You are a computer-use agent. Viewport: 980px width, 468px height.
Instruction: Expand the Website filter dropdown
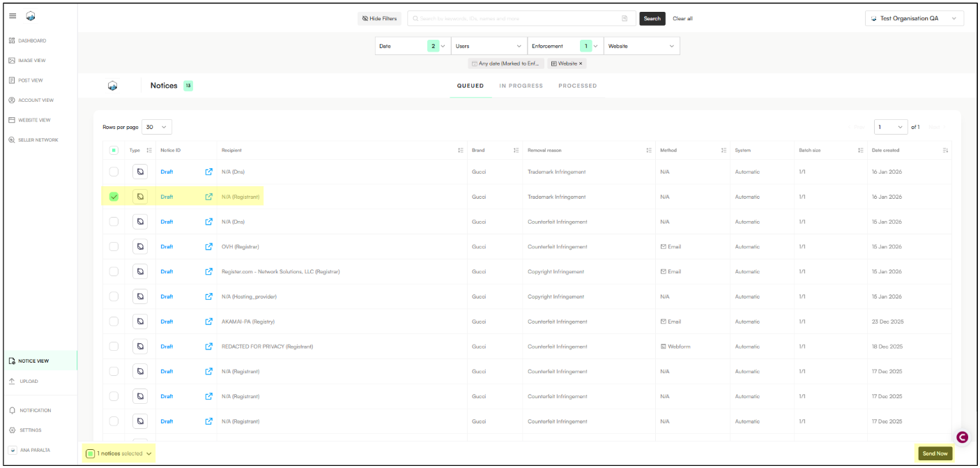(641, 46)
